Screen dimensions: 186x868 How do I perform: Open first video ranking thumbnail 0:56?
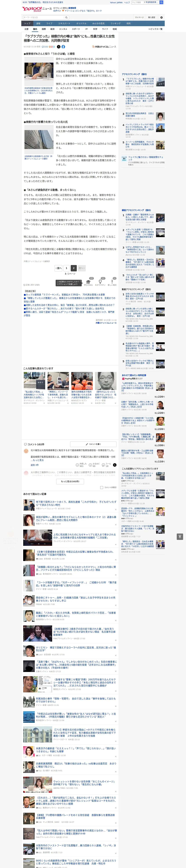[160, 297]
